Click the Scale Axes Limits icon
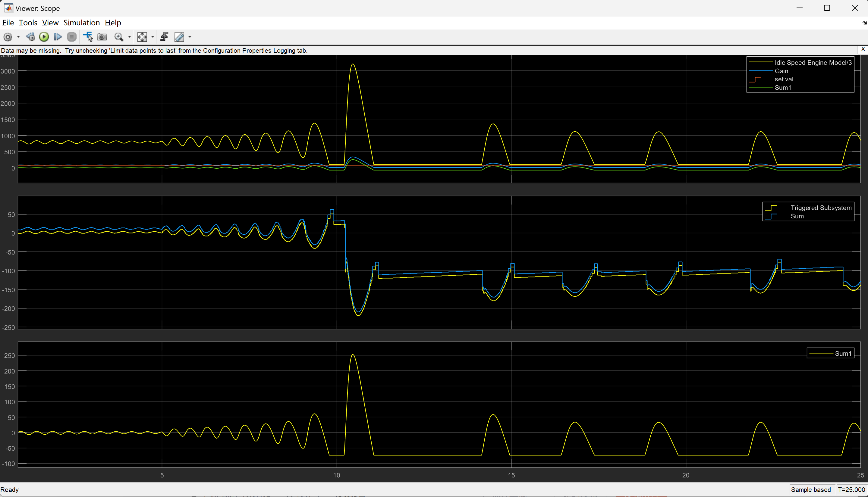 pos(142,37)
